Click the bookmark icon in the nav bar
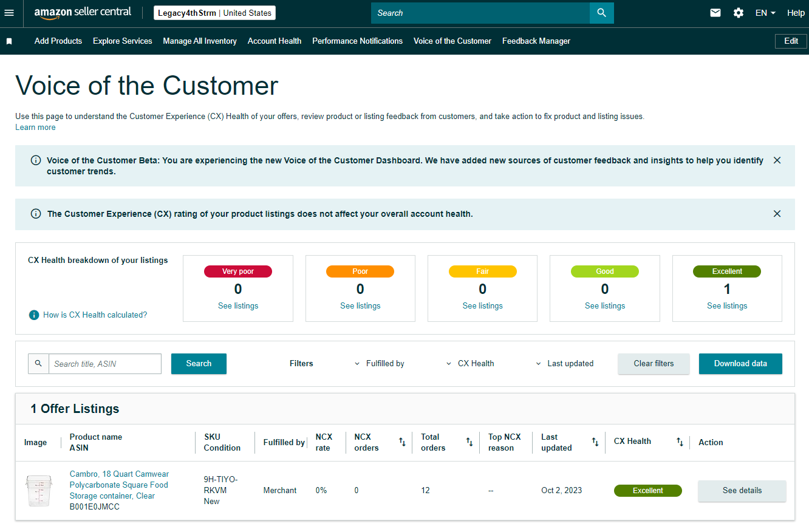The image size is (809, 532). [x=9, y=41]
